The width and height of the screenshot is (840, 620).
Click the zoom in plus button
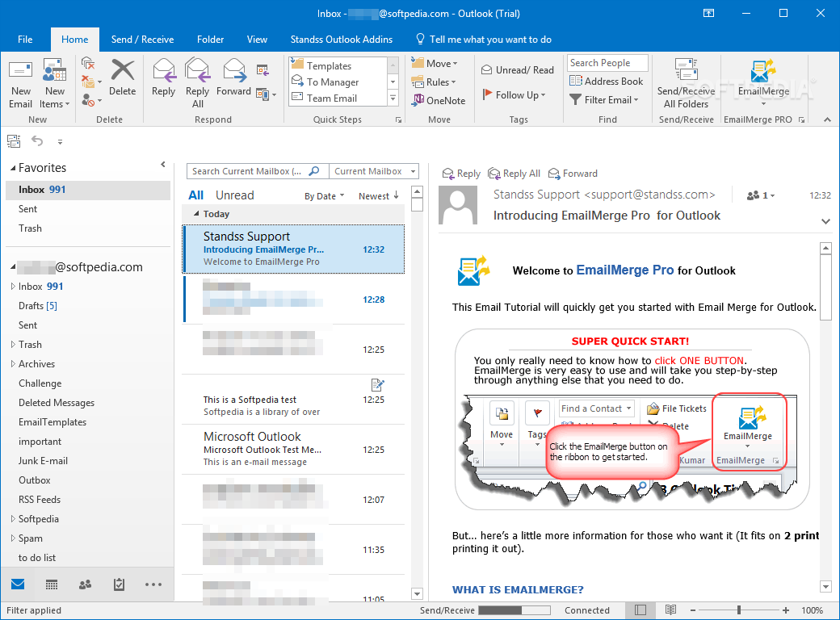click(785, 610)
